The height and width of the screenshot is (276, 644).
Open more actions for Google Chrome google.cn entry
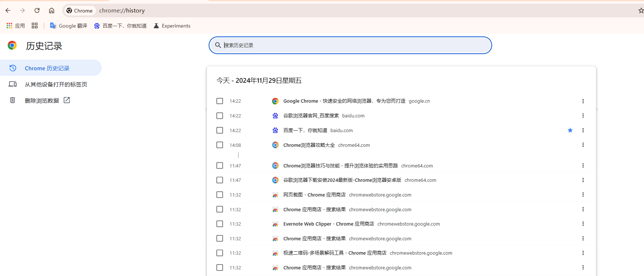point(583,101)
